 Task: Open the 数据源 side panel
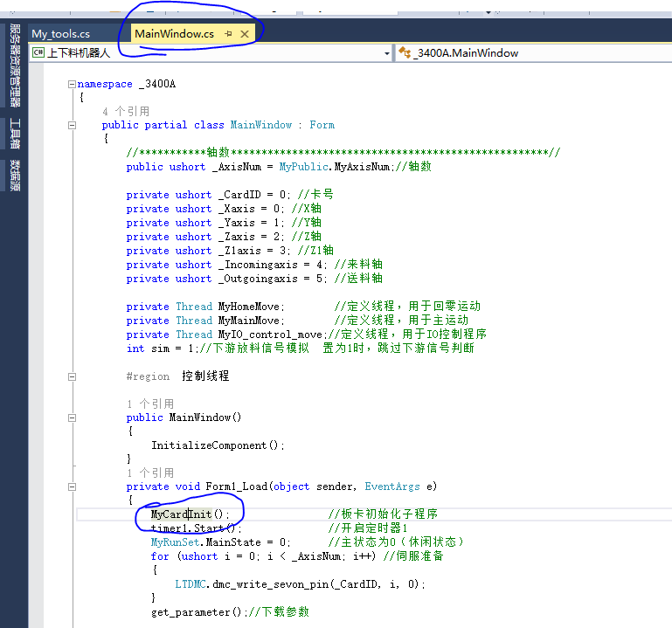16,176
